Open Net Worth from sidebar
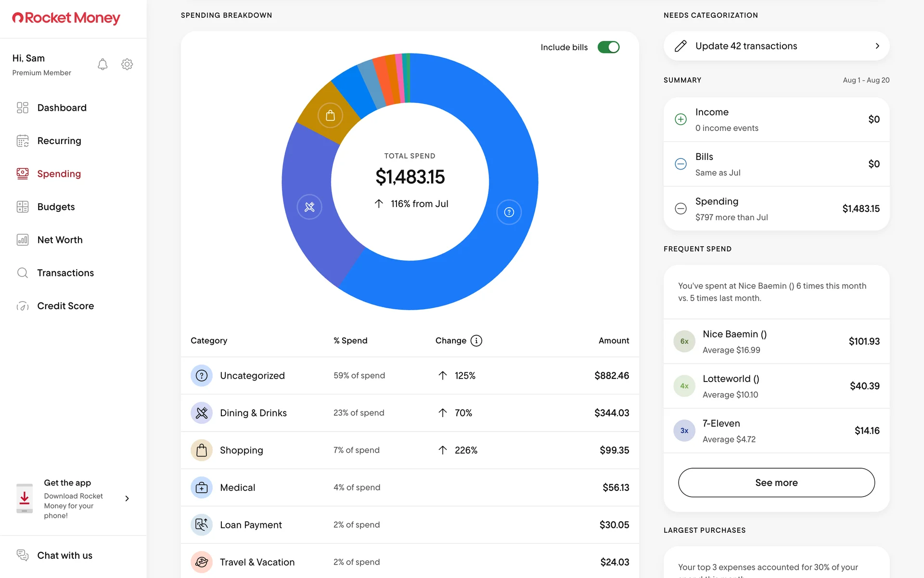Image resolution: width=924 pixels, height=578 pixels. [x=60, y=240]
